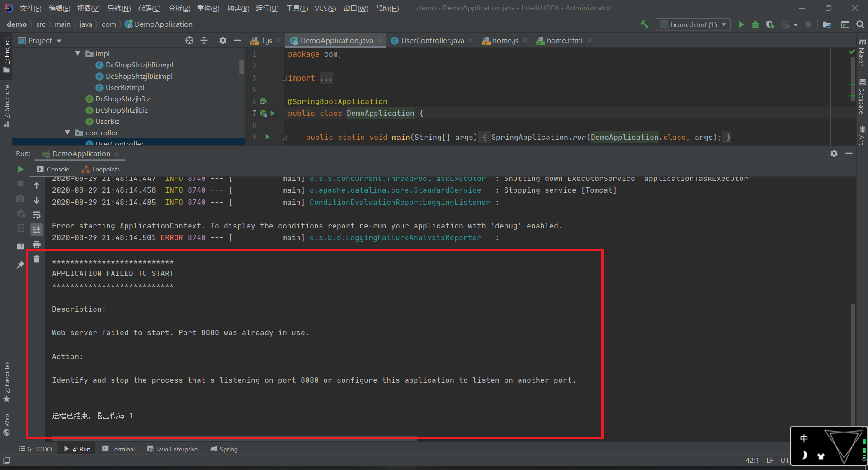Screen dimensions: 868x470
Task: Open Search Everywhere magnifier icon
Action: click(860, 24)
